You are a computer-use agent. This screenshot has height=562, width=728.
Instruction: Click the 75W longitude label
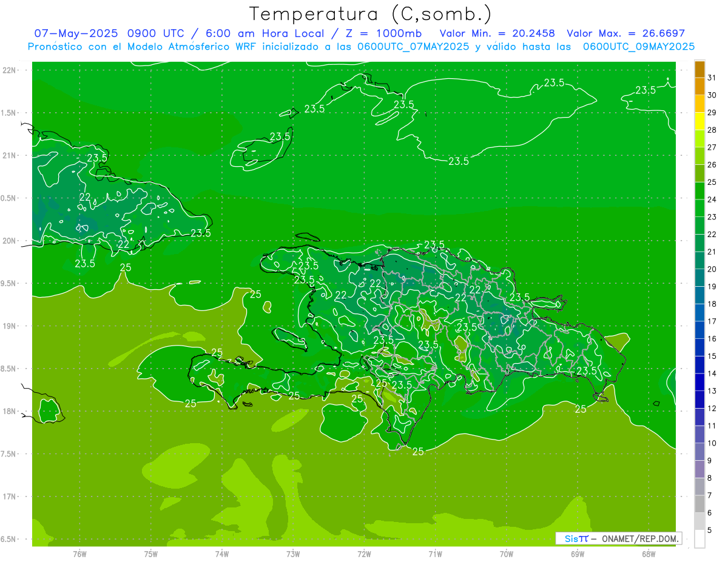[151, 554]
